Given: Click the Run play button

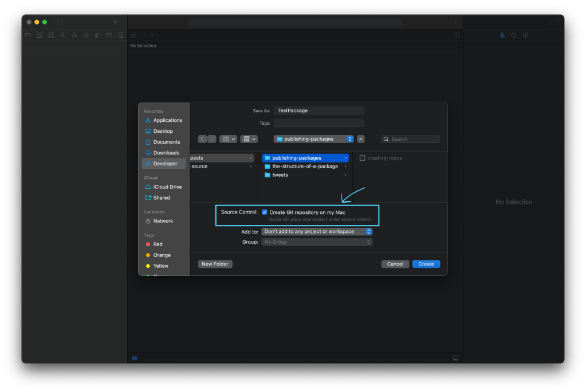Looking at the screenshot, I should [x=116, y=22].
